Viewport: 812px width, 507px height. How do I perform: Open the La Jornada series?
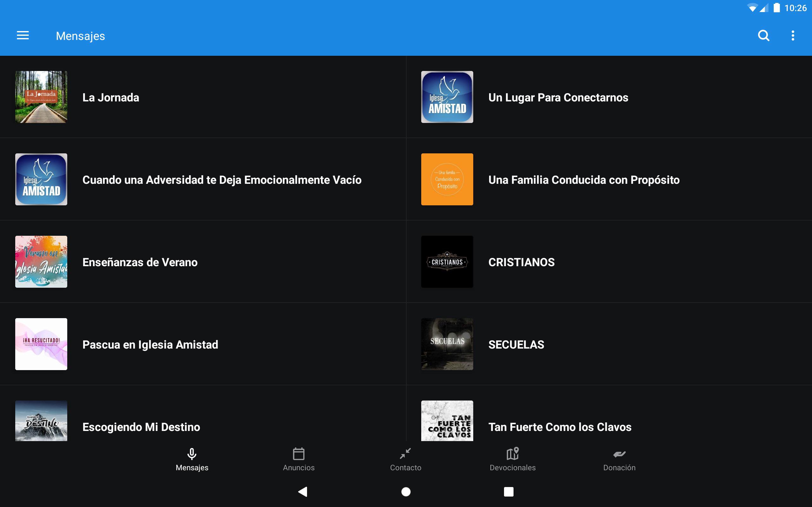pyautogui.click(x=111, y=97)
